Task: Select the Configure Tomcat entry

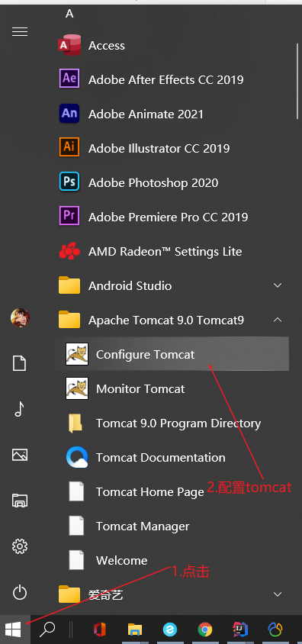Action: click(x=172, y=354)
